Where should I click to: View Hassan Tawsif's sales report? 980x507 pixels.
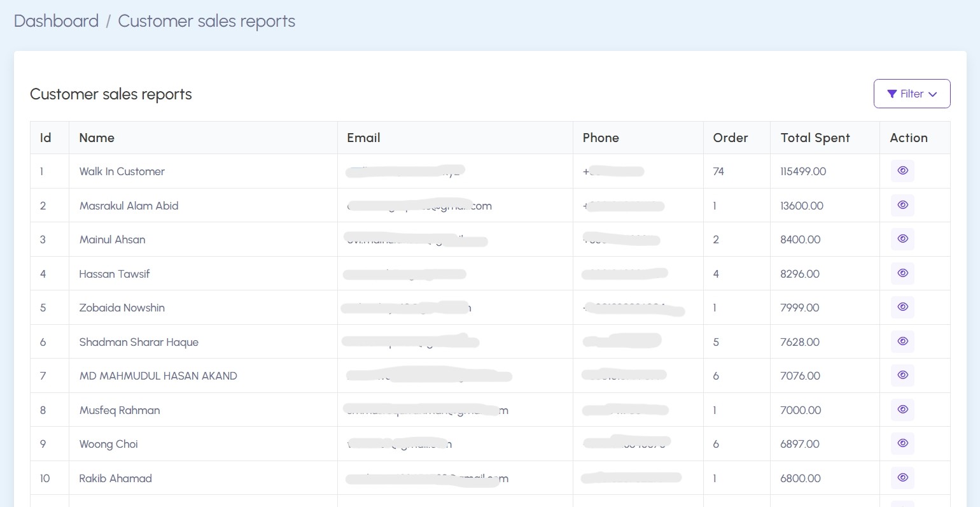pyautogui.click(x=902, y=273)
